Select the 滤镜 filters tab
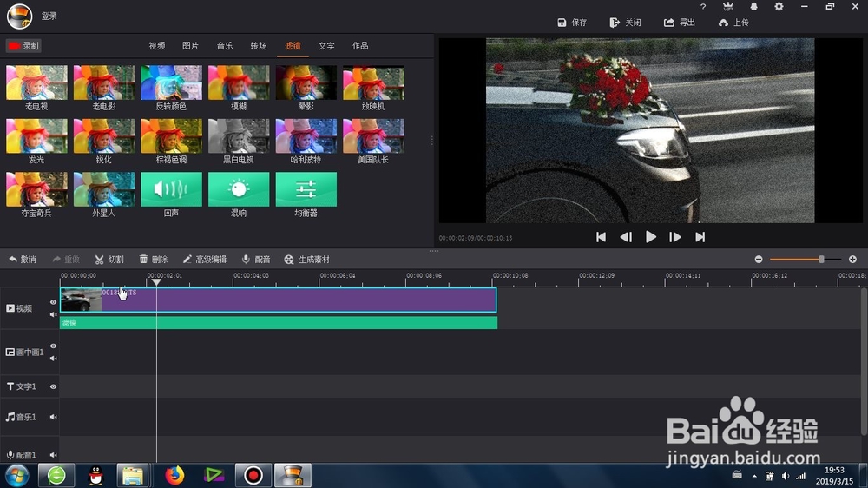The height and width of the screenshot is (488, 868). pos(293,46)
